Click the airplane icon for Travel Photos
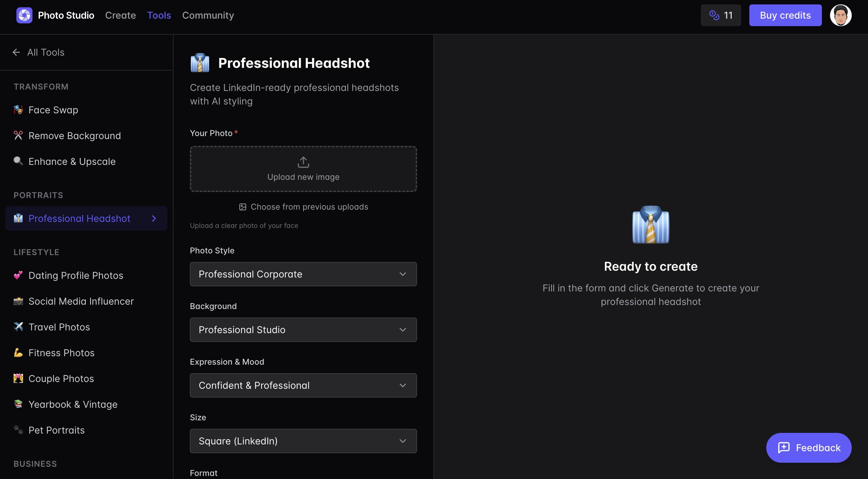Image resolution: width=868 pixels, height=479 pixels. tap(18, 327)
